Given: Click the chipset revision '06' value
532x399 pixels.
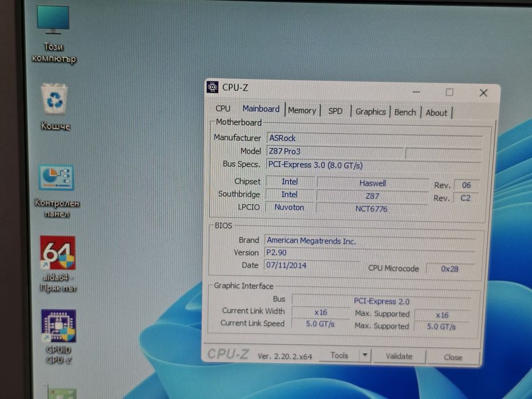Looking at the screenshot, I should (x=466, y=185).
